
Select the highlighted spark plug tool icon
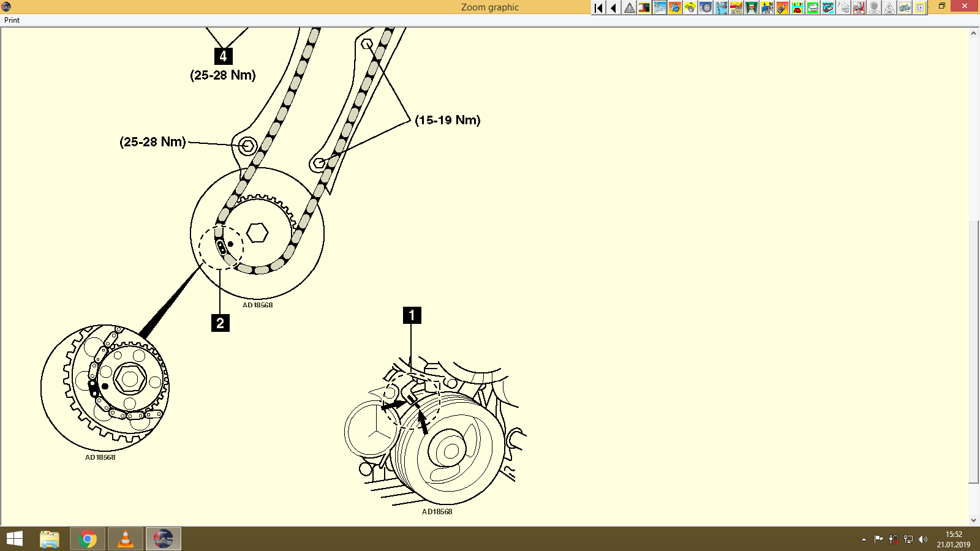click(660, 8)
